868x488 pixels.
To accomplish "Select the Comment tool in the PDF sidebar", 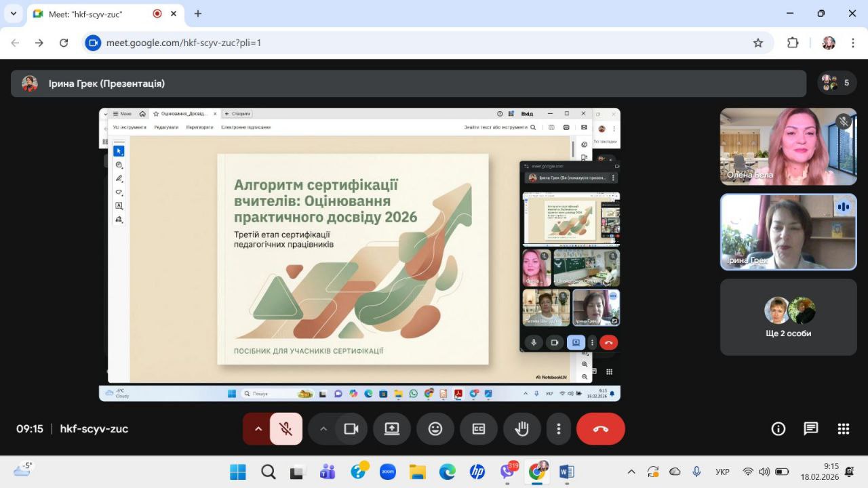I will tap(119, 164).
